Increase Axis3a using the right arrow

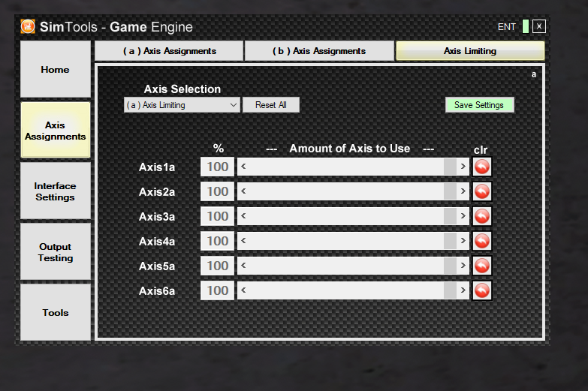(x=463, y=216)
